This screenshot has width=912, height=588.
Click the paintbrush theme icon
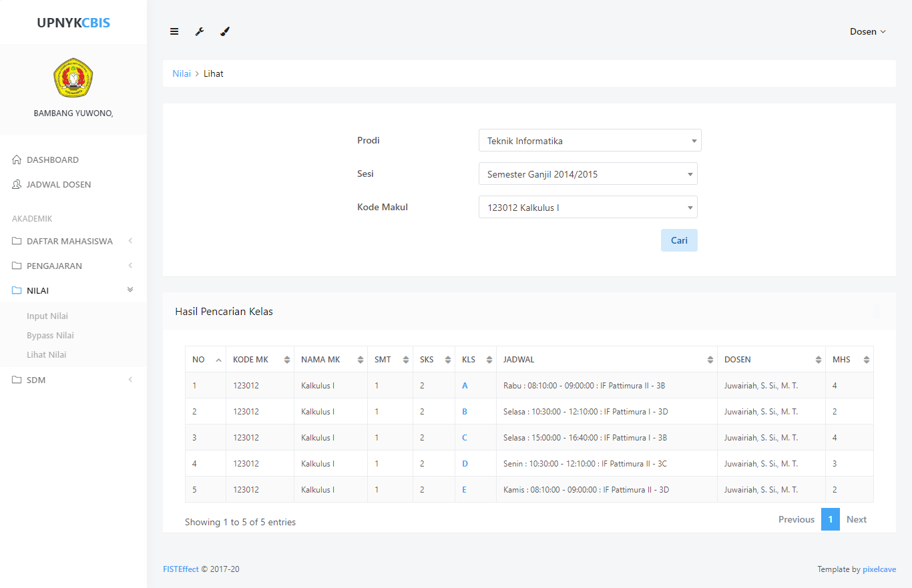pyautogui.click(x=225, y=31)
